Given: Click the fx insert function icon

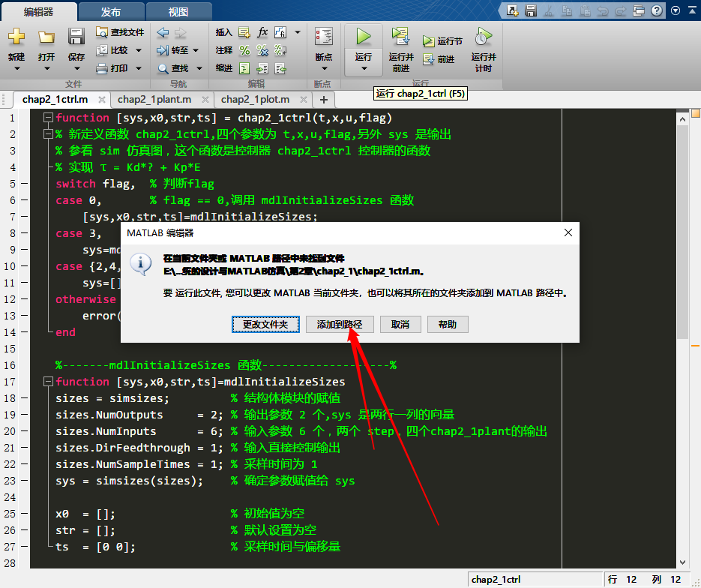Looking at the screenshot, I should 262,32.
